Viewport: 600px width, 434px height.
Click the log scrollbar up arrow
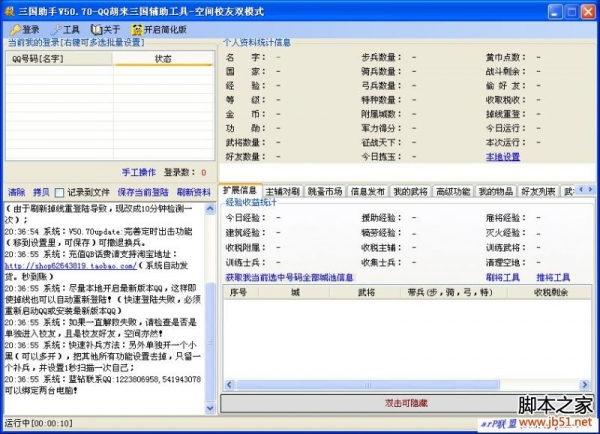pyautogui.click(x=210, y=209)
